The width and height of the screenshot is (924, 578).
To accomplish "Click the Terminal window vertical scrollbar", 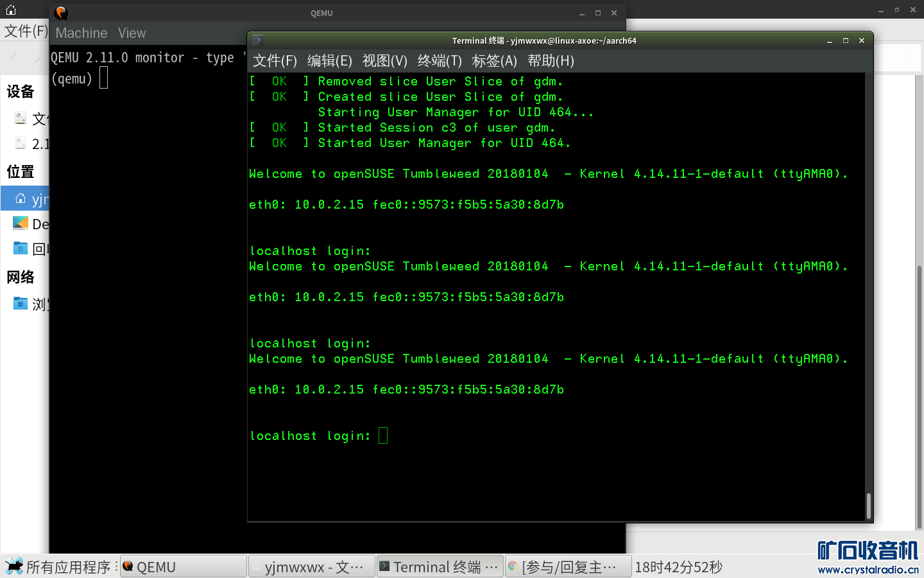I will pyautogui.click(x=869, y=506).
